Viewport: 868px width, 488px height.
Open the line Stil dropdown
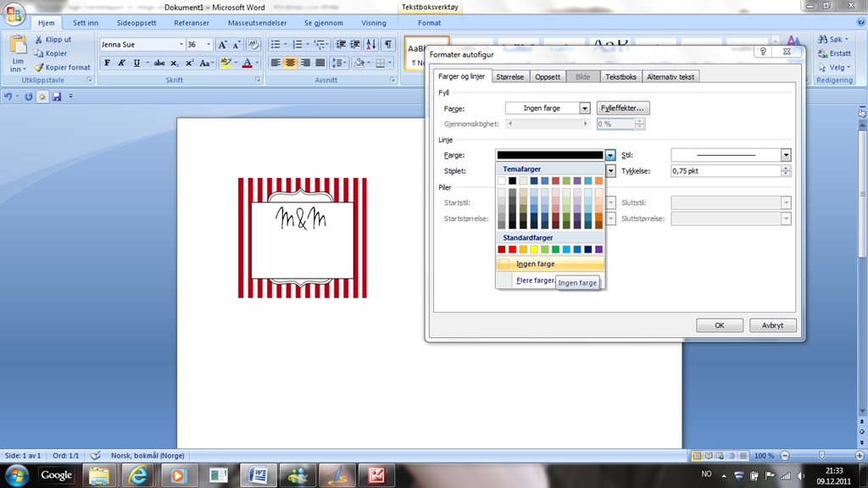click(786, 155)
